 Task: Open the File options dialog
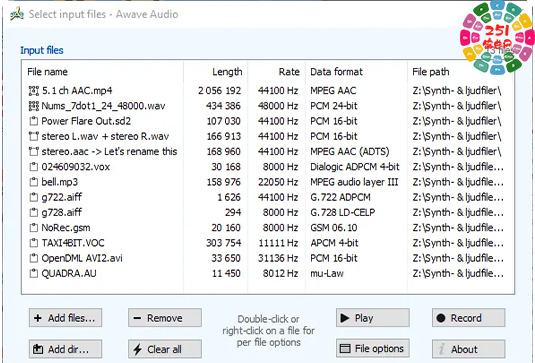coord(373,349)
